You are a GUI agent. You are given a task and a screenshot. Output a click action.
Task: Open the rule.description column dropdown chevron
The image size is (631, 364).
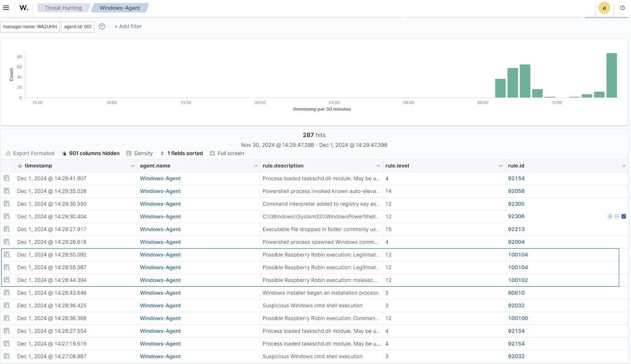coord(378,166)
